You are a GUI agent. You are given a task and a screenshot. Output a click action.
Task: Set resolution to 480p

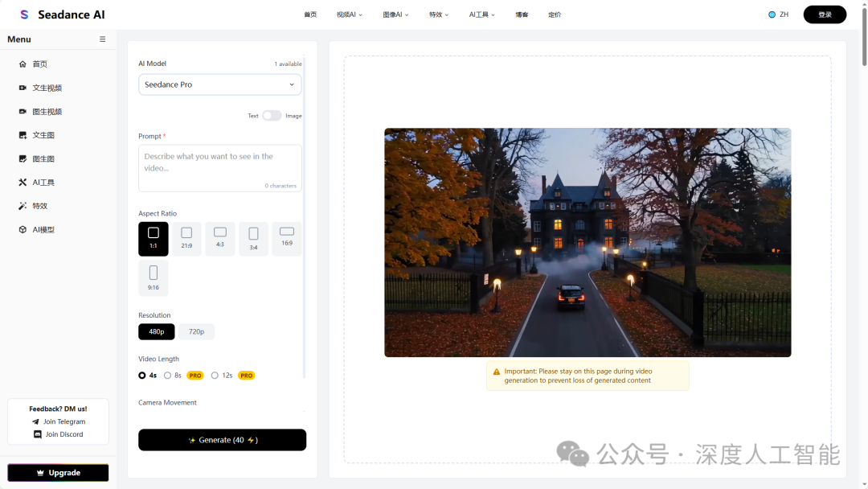pos(157,331)
